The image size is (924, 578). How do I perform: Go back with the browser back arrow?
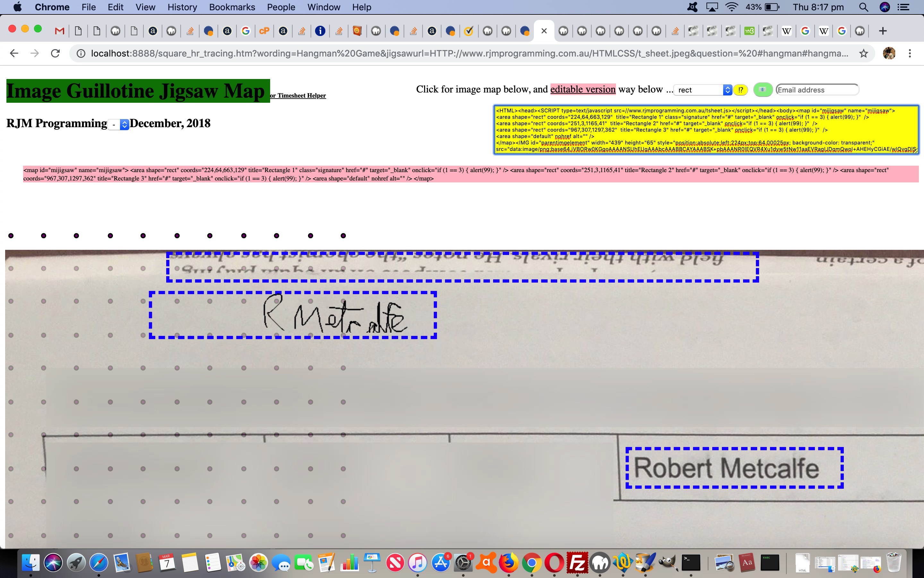coord(14,54)
